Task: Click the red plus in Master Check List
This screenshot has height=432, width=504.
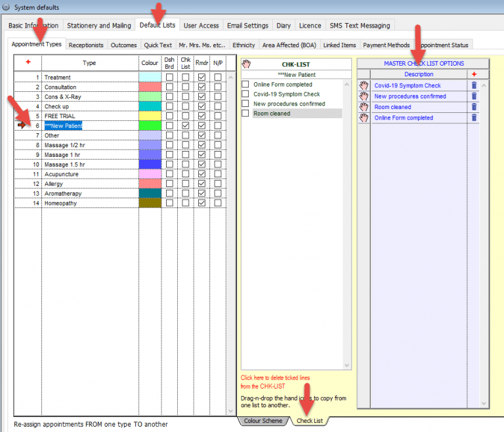Action: (x=474, y=74)
